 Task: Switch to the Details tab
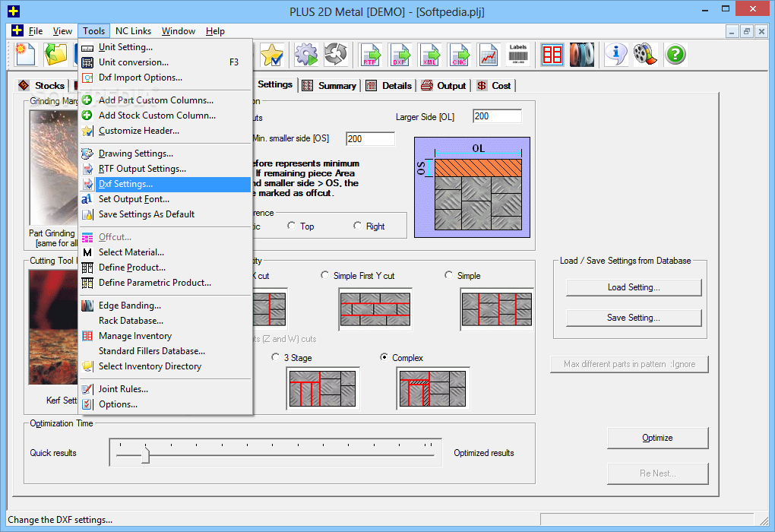[389, 86]
